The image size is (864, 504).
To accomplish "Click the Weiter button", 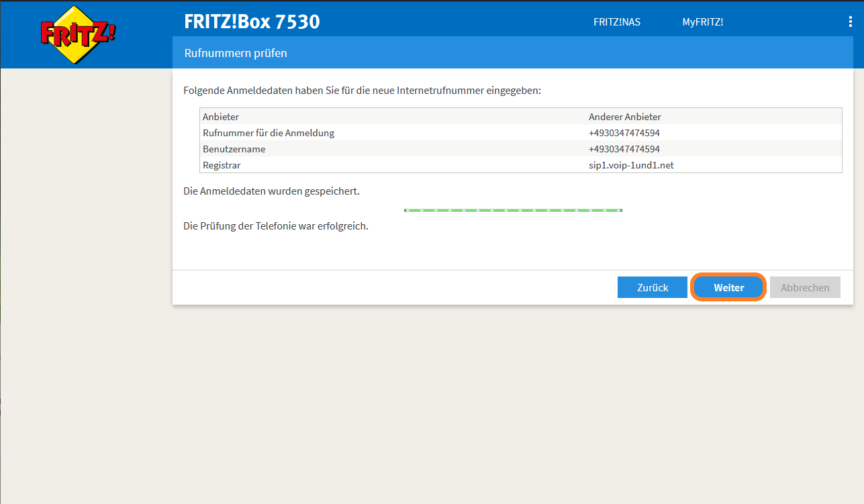I will (x=728, y=287).
